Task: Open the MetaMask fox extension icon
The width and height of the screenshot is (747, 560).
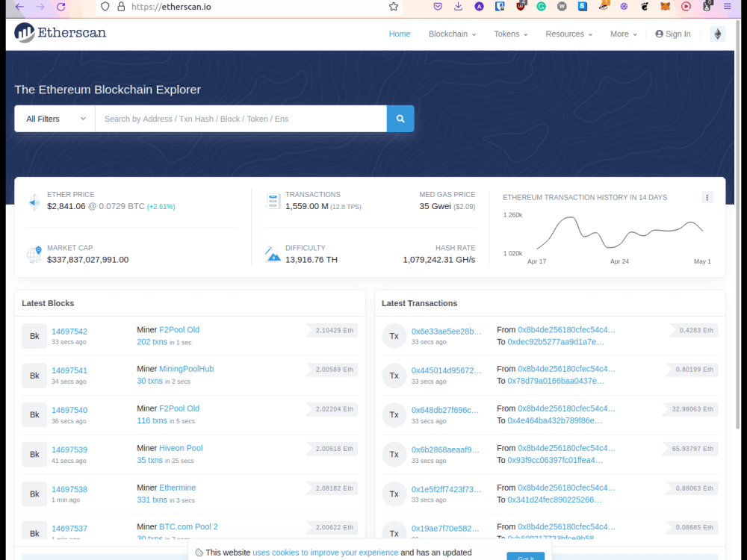Action: click(666, 7)
